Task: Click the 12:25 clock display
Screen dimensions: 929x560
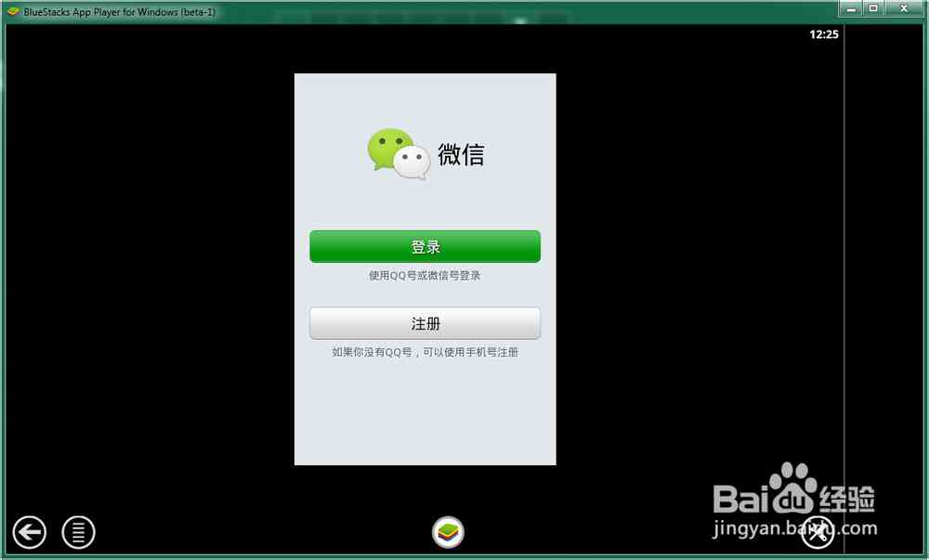Action: (x=823, y=34)
